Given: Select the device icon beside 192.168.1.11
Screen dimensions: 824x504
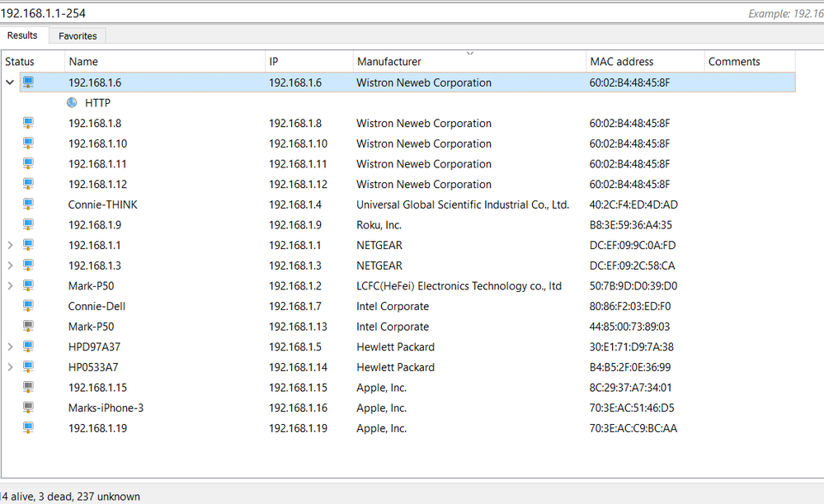Looking at the screenshot, I should 28,163.
